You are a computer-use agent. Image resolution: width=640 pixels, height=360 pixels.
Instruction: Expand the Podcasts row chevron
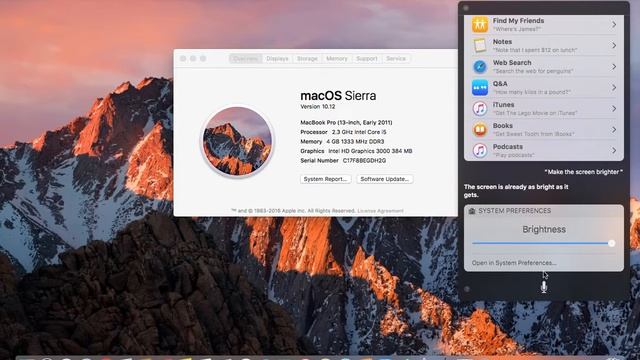pyautogui.click(x=614, y=151)
